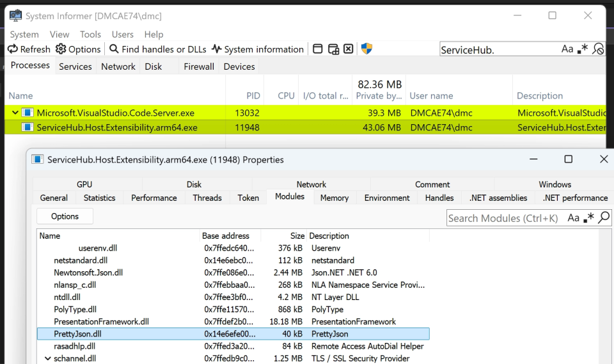This screenshot has width=614, height=364.
Task: Open Find handles or DLLs
Action: pyautogui.click(x=158, y=49)
